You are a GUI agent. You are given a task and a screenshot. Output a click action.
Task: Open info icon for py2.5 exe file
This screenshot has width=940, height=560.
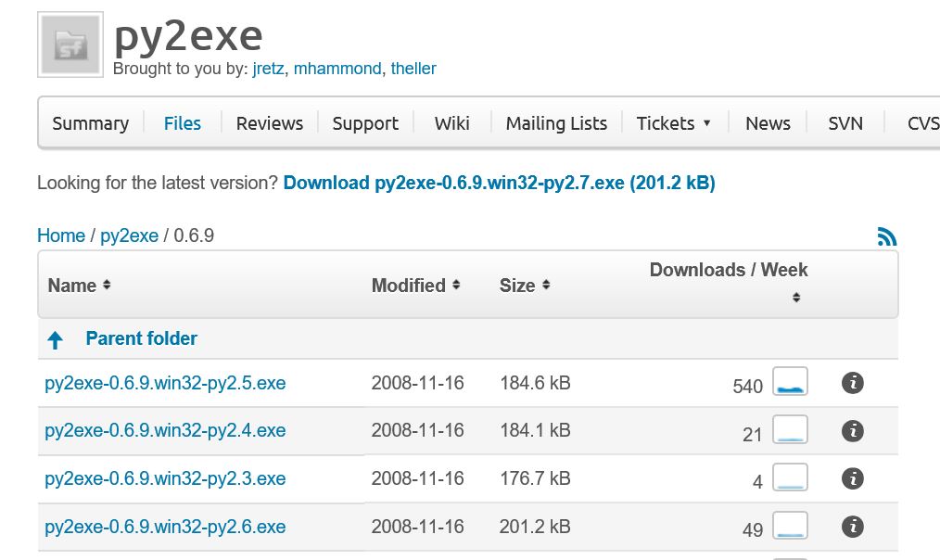point(852,383)
